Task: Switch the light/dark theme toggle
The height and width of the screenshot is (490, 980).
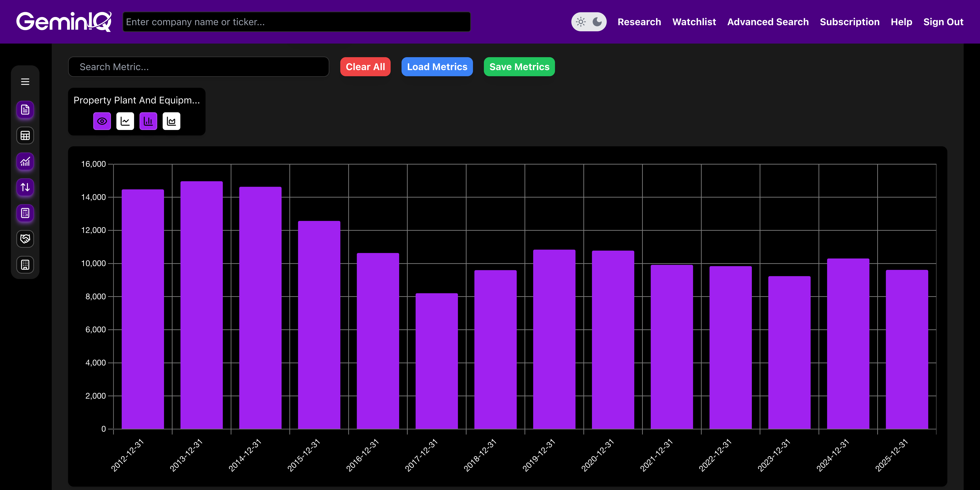Action: (589, 22)
